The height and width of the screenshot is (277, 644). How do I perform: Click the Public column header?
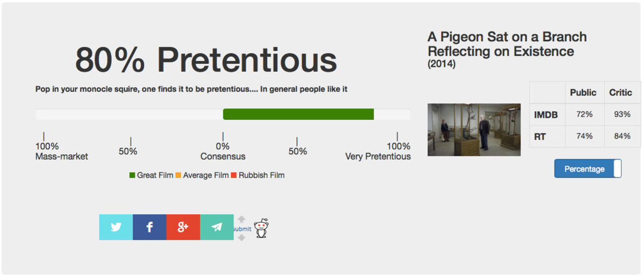pyautogui.click(x=583, y=92)
